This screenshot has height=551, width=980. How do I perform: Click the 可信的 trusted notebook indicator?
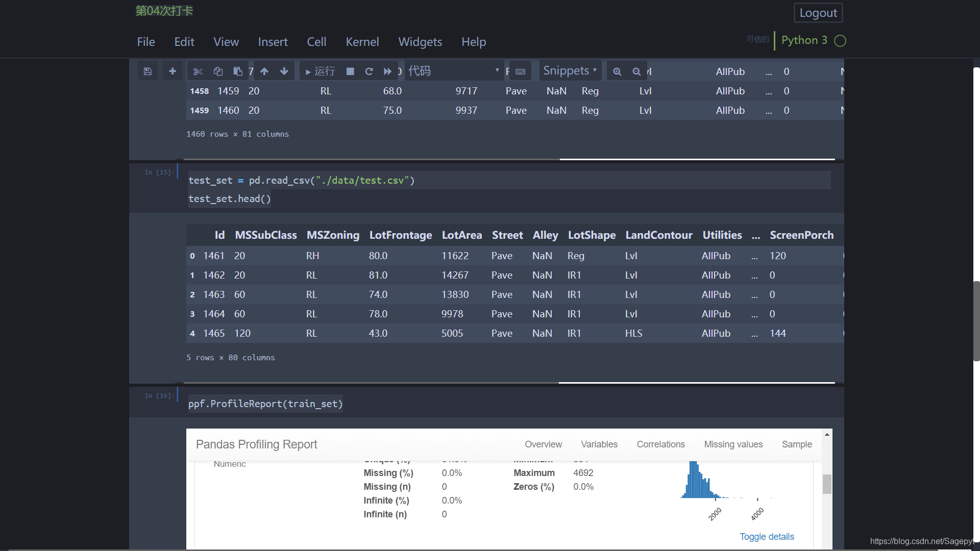pos(757,39)
